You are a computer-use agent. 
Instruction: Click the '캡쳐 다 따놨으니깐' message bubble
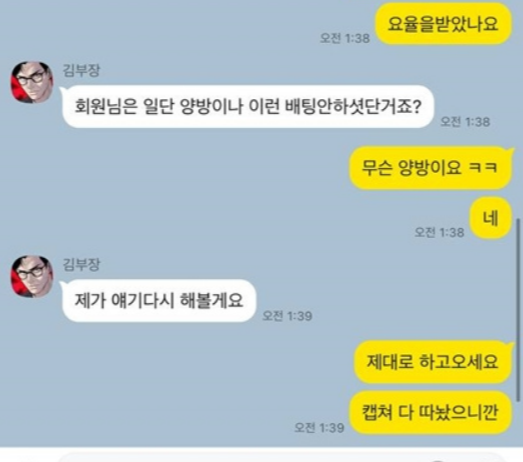430,413
